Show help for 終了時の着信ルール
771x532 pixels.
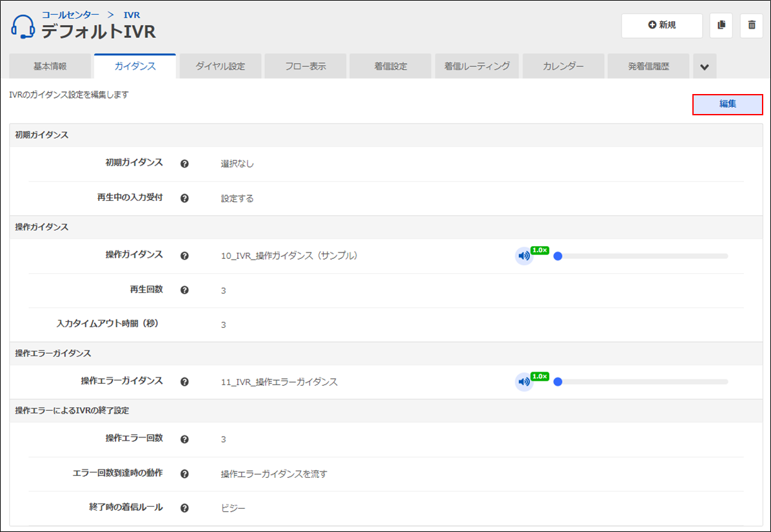[184, 508]
